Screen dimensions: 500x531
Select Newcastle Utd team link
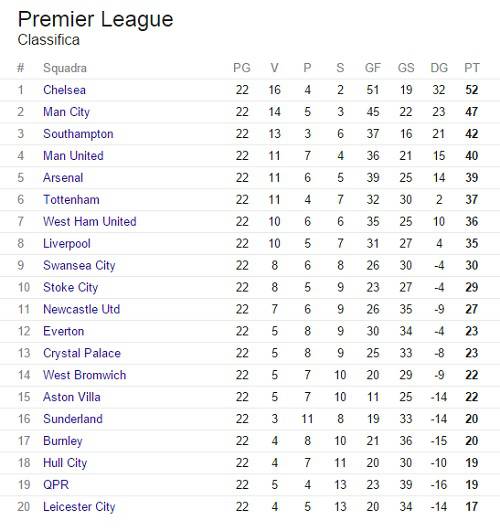82,310
